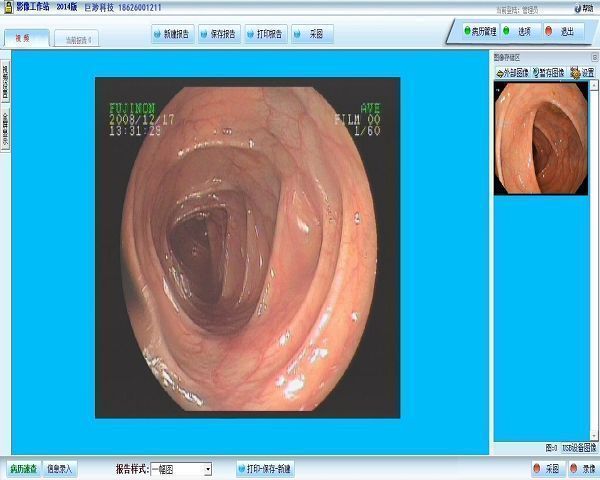Click the 打印报告 print report button
Screen dimensions: 600x480
pos(262,33)
